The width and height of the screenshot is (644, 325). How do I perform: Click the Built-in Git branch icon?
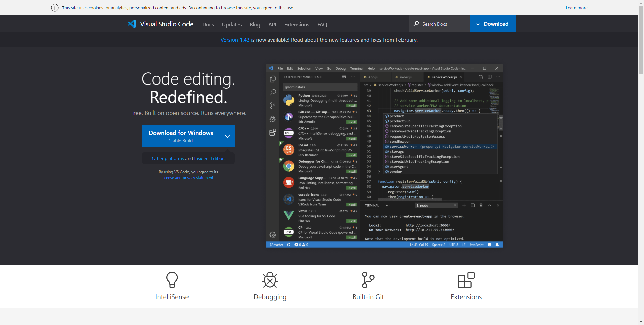(368, 280)
